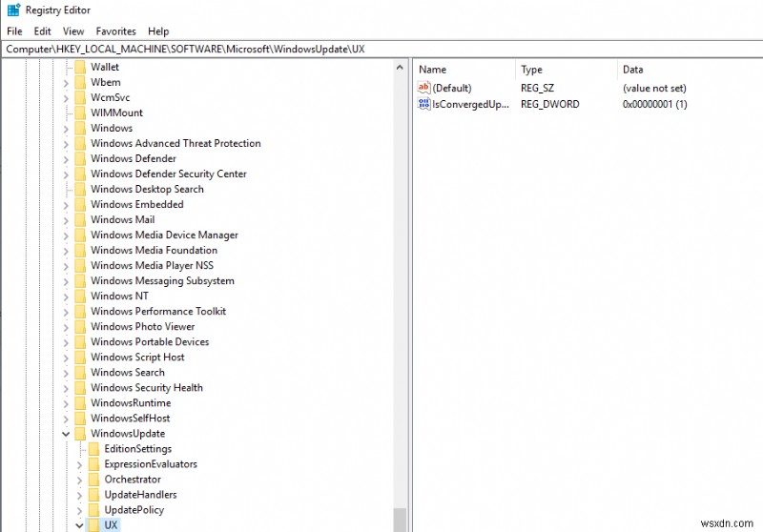Click the WindowsRuntime folder icon
This screenshot has width=763, height=532.
[x=80, y=402]
